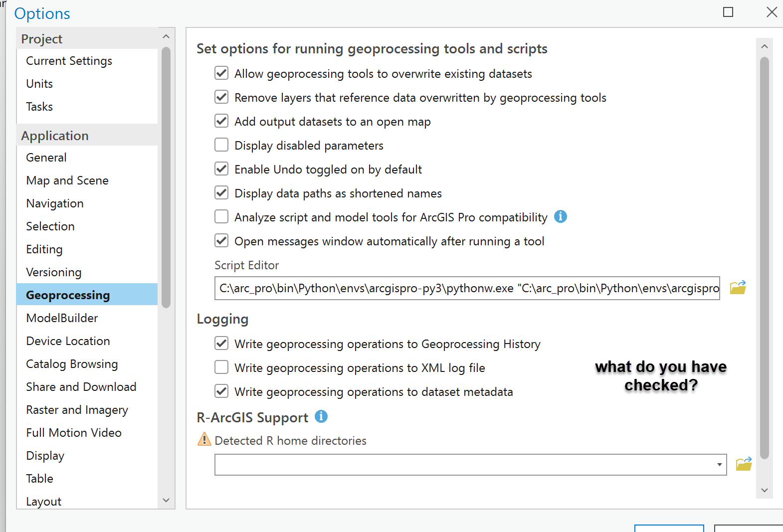Switch to the ModelBuilder options page
Image resolution: width=783 pixels, height=532 pixels.
tap(62, 318)
